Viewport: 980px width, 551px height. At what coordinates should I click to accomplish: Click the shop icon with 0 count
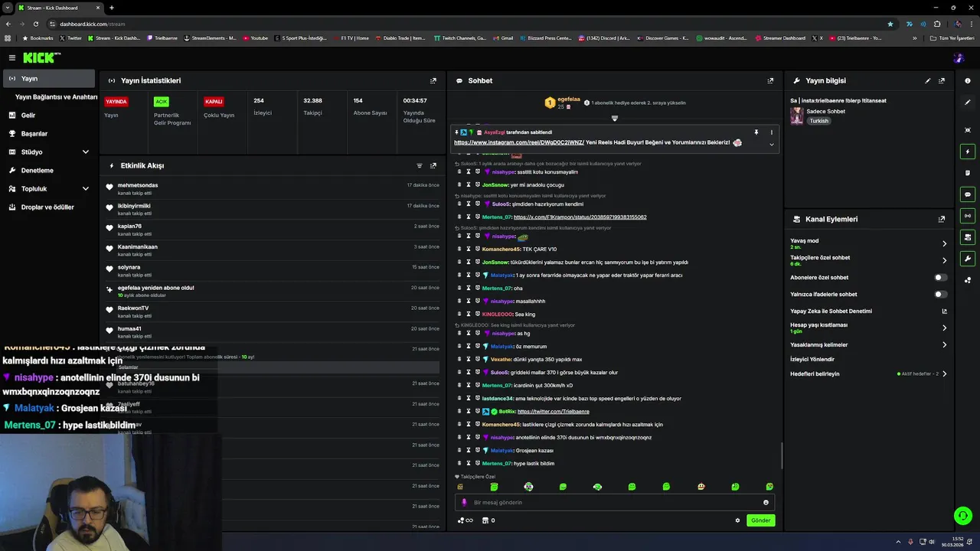coord(488,520)
